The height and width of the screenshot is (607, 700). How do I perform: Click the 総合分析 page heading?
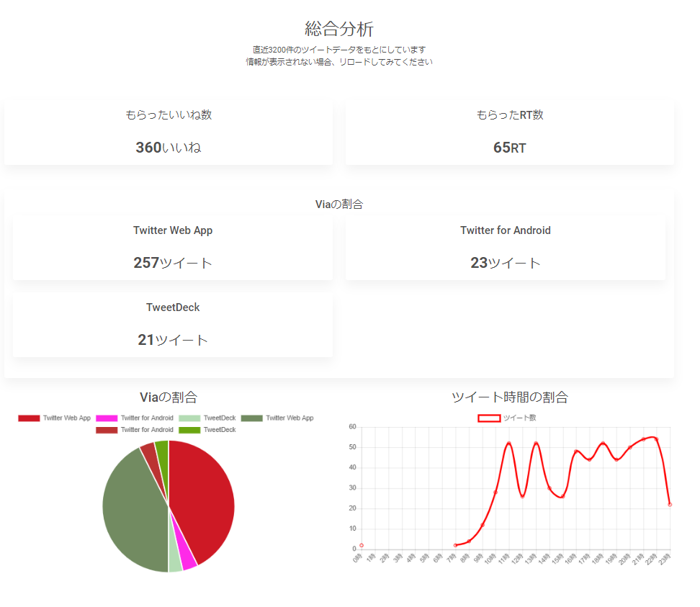339,29
